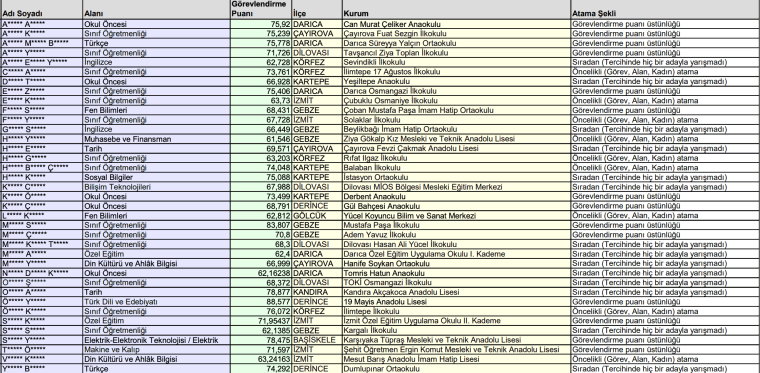Select cell 'Şehit Öğretmen Ergin Komut Mesleki ve Teknik Anadolu Lisesi'

point(456,350)
